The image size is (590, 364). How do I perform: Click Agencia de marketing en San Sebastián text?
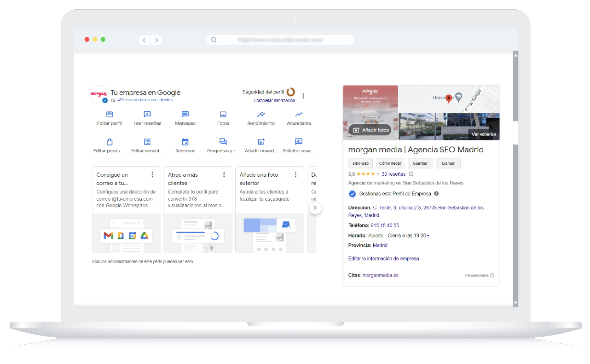pos(406,183)
